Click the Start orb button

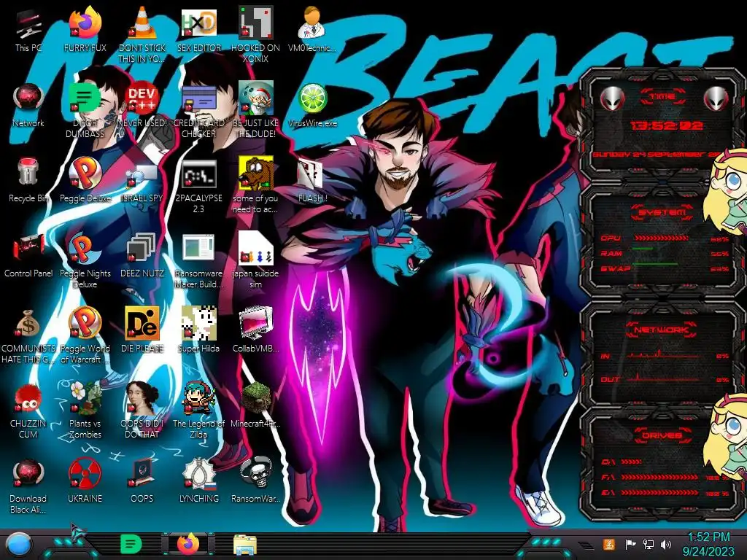[18, 544]
